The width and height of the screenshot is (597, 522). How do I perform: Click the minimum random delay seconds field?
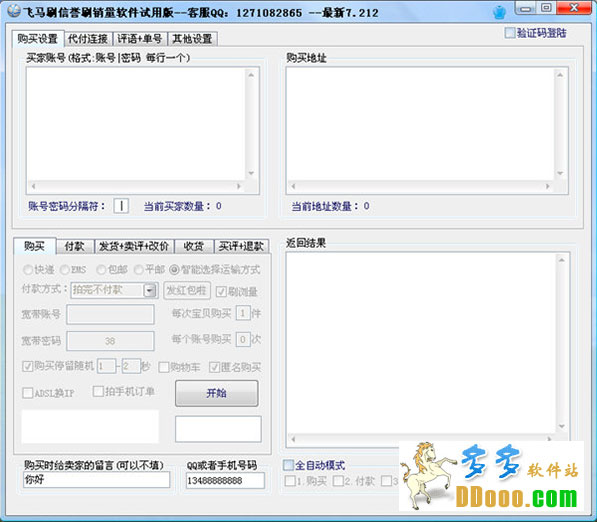pos(107,366)
